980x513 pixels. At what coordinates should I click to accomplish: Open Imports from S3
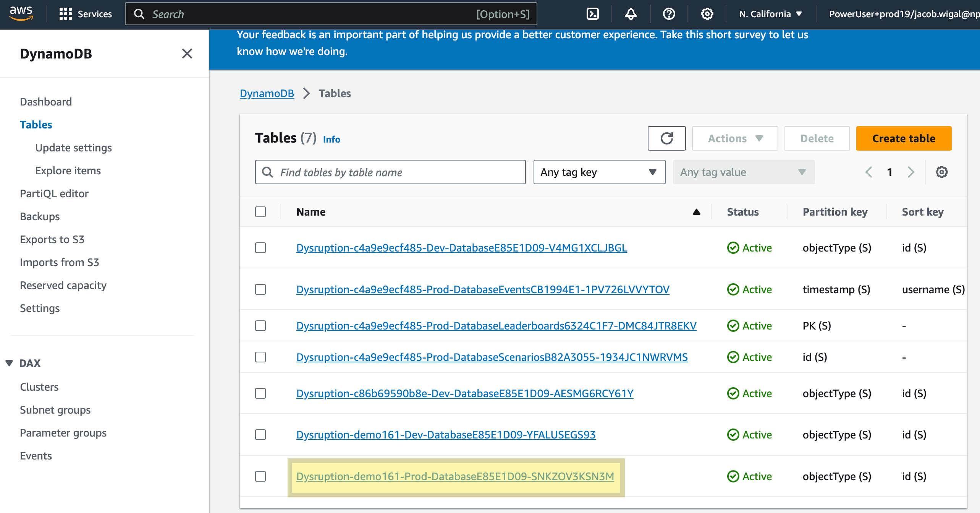[x=60, y=262]
